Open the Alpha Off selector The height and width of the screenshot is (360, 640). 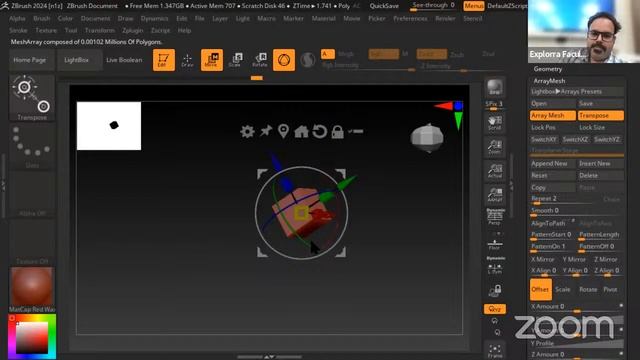click(x=32, y=194)
